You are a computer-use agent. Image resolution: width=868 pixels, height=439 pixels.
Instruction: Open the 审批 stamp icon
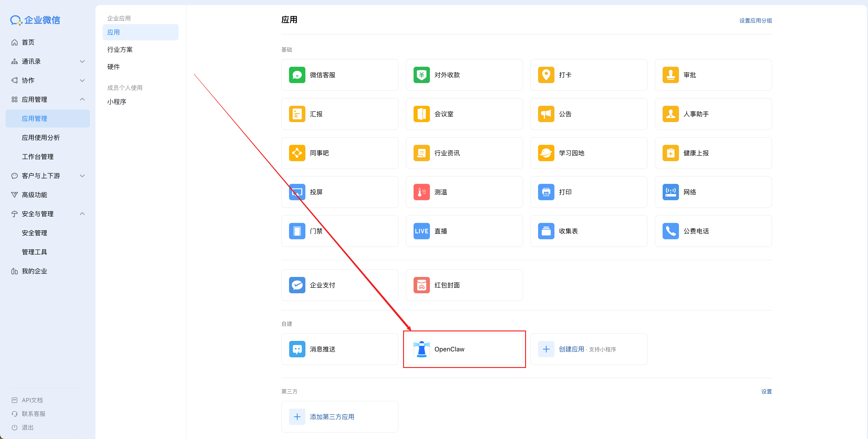tap(670, 75)
